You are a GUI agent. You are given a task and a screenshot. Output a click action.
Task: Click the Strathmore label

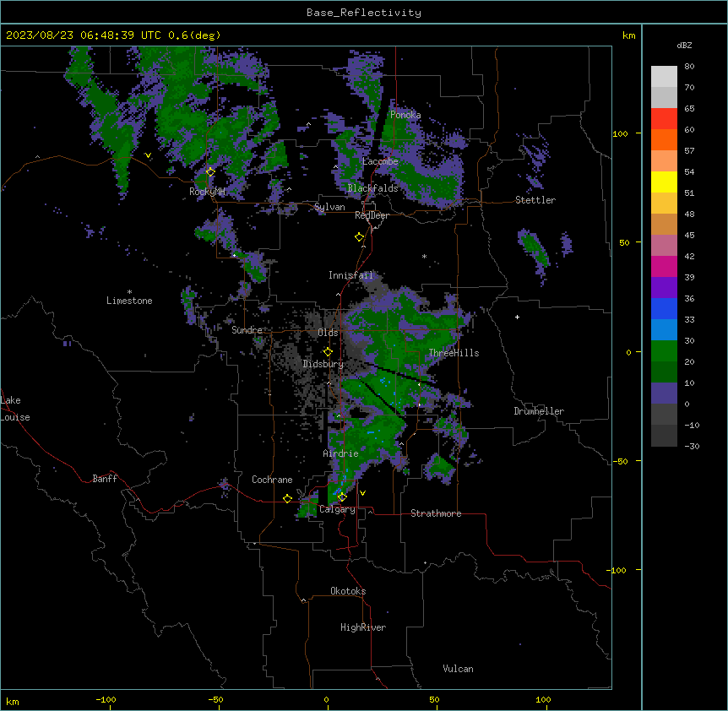tap(436, 513)
